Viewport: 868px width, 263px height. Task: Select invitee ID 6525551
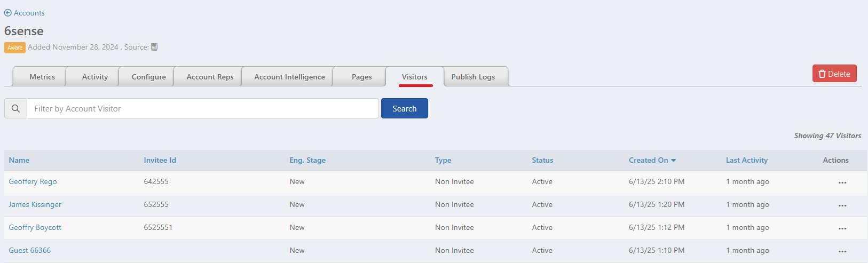158,227
